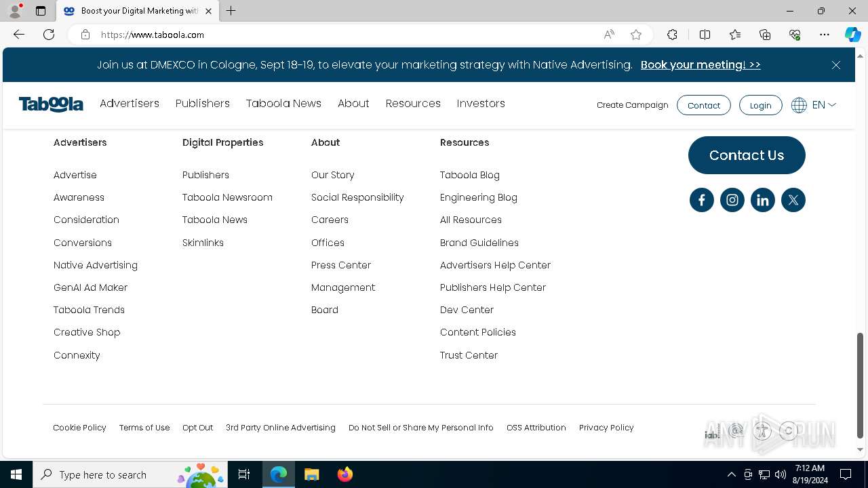868x488 pixels.
Task: Open GenAI Ad Maker link
Action: (x=90, y=287)
